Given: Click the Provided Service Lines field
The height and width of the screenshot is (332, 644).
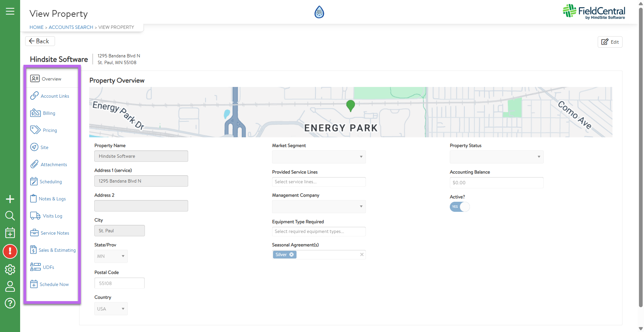Looking at the screenshot, I should [319, 182].
